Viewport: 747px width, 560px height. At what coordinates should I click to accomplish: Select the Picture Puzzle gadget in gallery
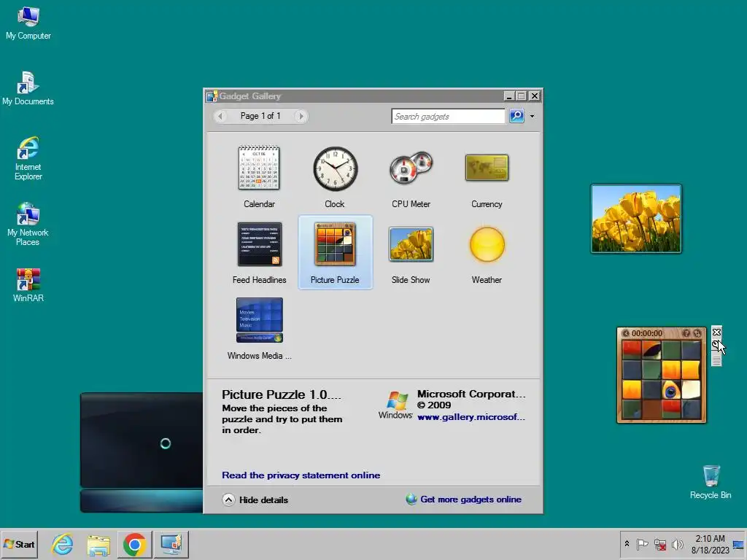(335, 252)
